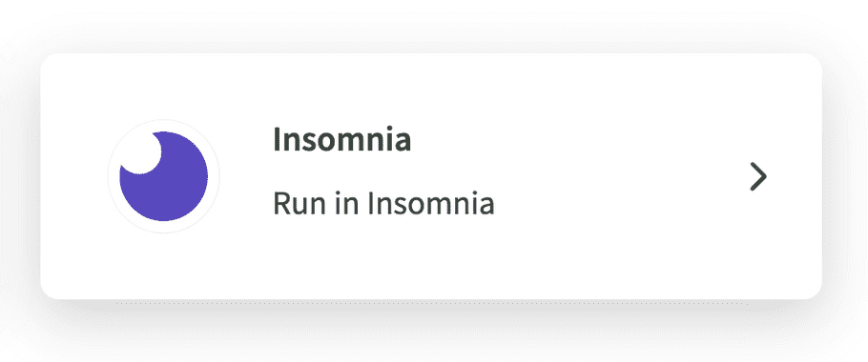
Task: Launch via the Run in Insomnia subtitle
Action: point(383,203)
